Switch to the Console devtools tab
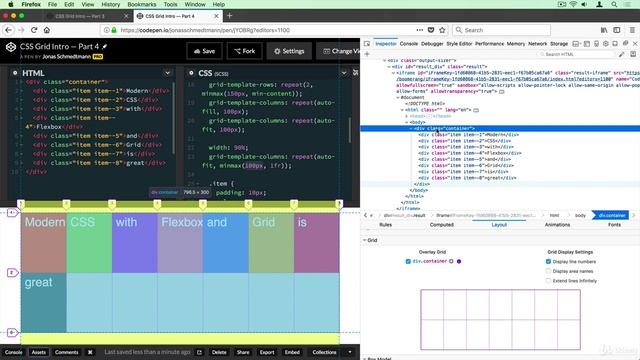This screenshot has height=360, width=640. [409, 44]
